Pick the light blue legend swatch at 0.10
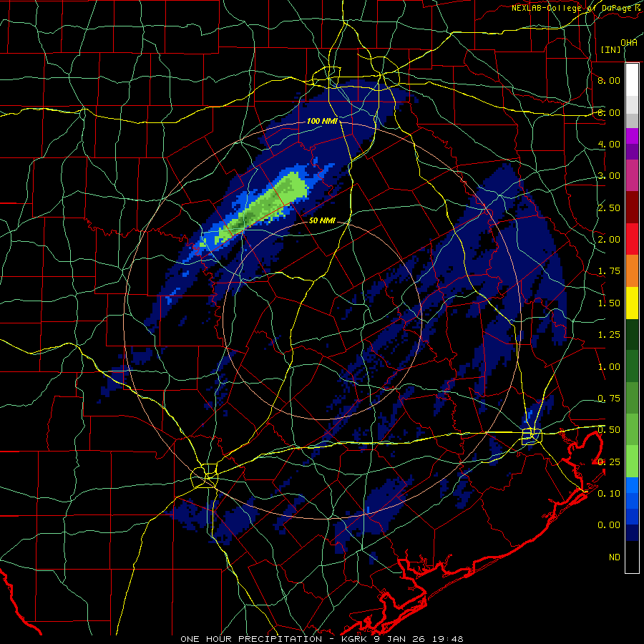The height and width of the screenshot is (644, 644). pyautogui.click(x=632, y=485)
